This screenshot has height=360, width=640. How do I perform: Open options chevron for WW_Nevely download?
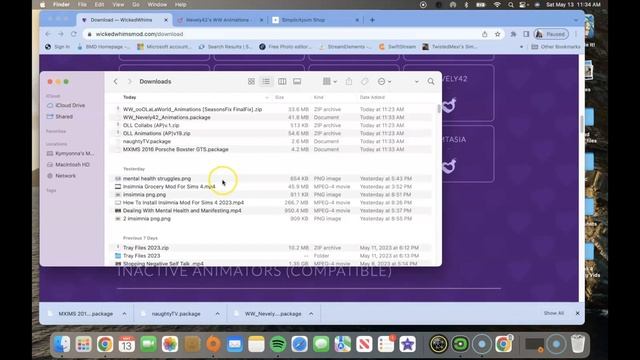[311, 313]
